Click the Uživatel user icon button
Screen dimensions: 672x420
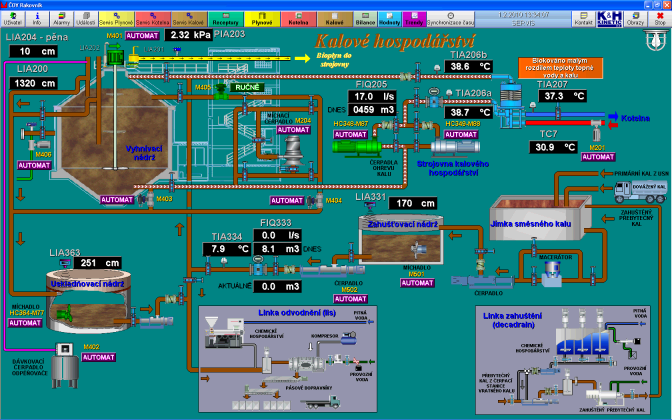pyautogui.click(x=13, y=18)
